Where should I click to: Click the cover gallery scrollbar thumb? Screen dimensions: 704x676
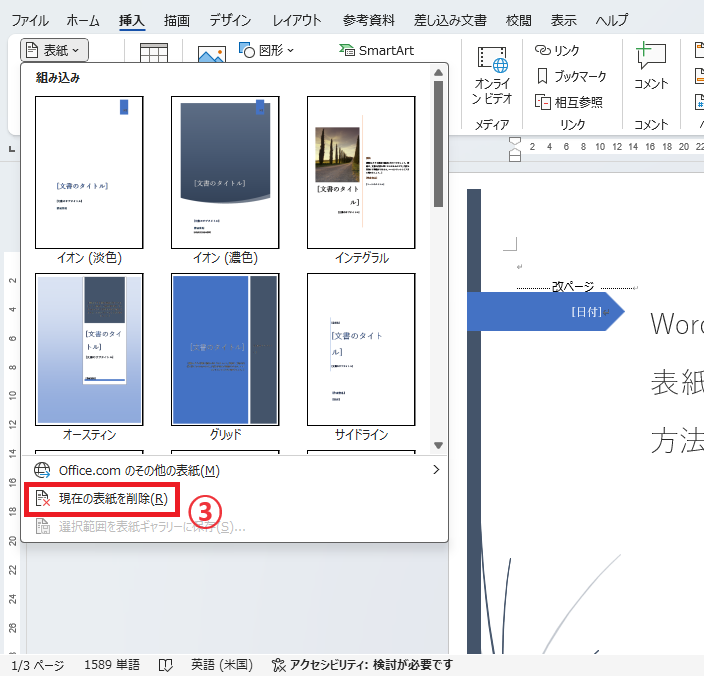click(x=438, y=144)
